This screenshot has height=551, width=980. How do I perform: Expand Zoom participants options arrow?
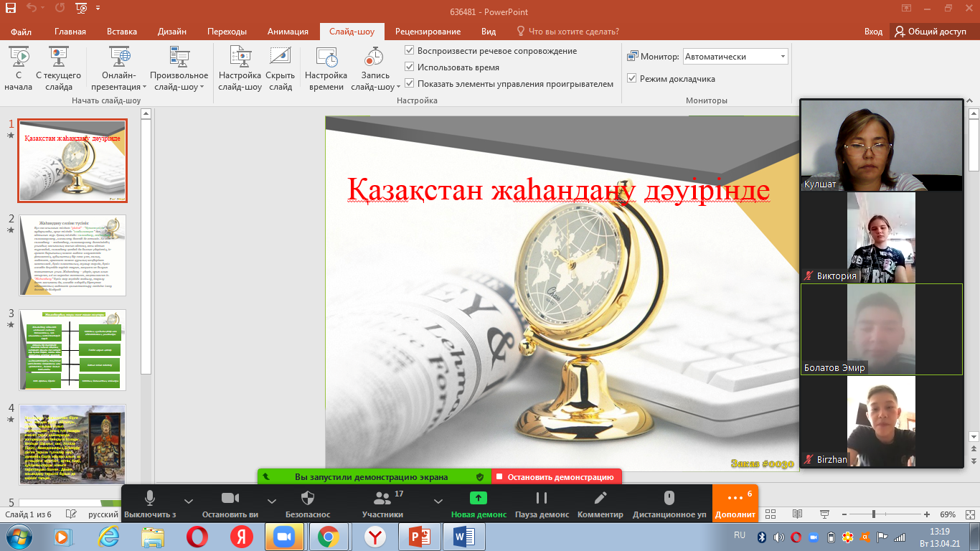(438, 501)
